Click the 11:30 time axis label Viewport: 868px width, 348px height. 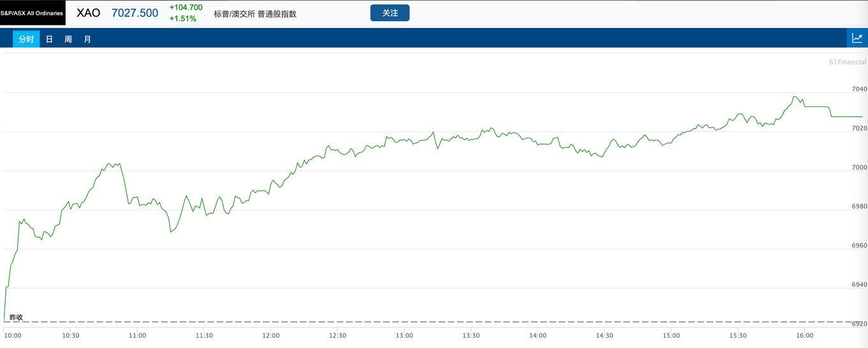click(x=204, y=335)
